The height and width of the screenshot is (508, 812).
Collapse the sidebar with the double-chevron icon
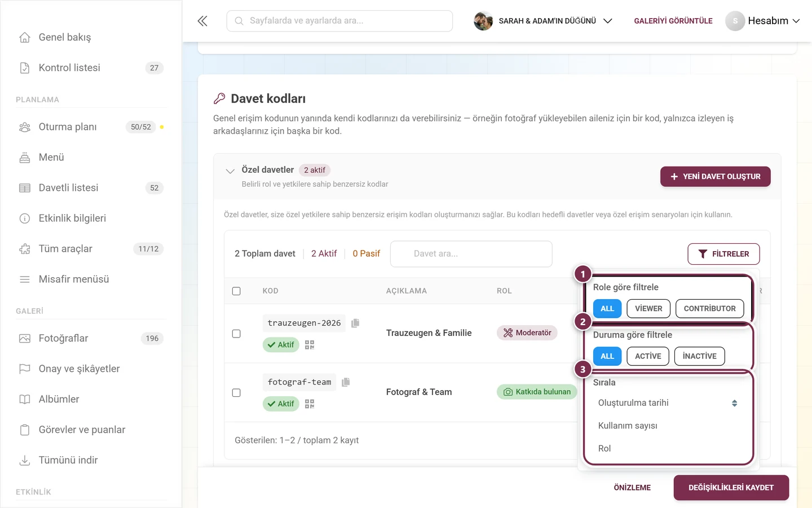pos(202,21)
